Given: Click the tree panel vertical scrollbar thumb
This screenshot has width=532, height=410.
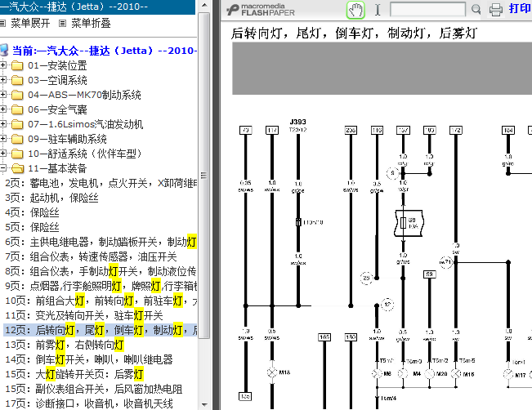Looking at the screenshot, I should (204, 176).
